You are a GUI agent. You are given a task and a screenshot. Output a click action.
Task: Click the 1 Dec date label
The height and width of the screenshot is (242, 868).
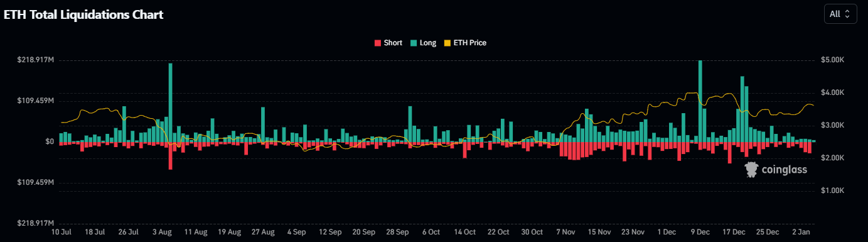pos(667,232)
